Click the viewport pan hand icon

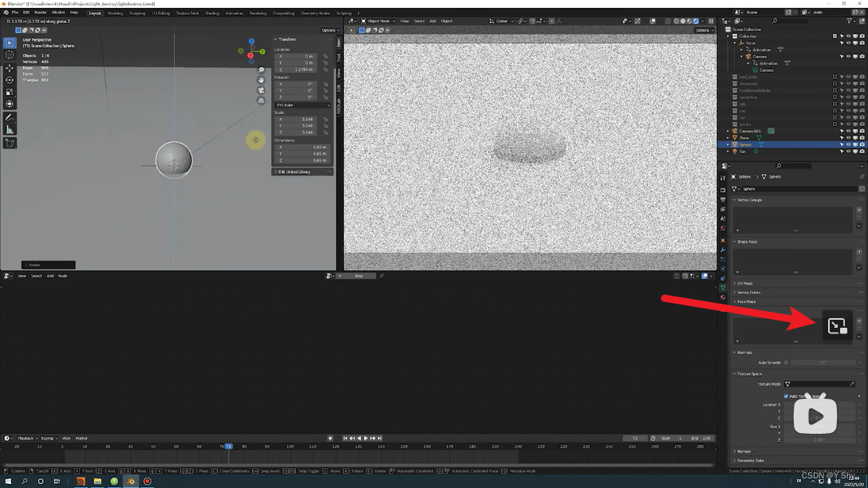[x=262, y=80]
